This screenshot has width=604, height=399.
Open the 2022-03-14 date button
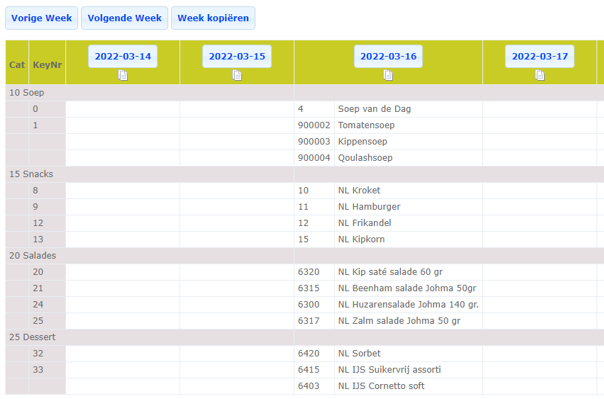tap(122, 57)
